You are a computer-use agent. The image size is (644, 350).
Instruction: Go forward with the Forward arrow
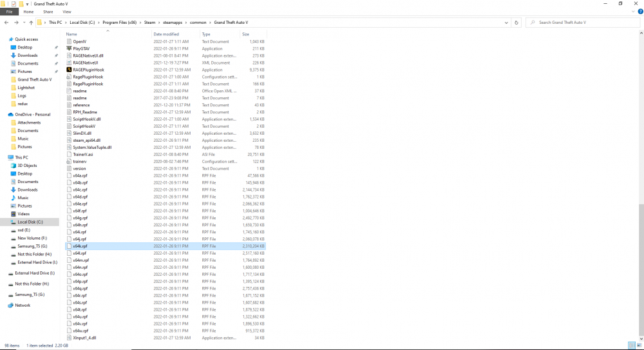16,23
